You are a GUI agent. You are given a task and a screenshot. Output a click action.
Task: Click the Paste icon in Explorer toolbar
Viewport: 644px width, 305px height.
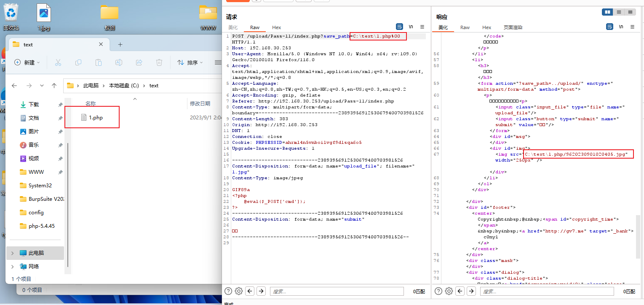point(99,62)
